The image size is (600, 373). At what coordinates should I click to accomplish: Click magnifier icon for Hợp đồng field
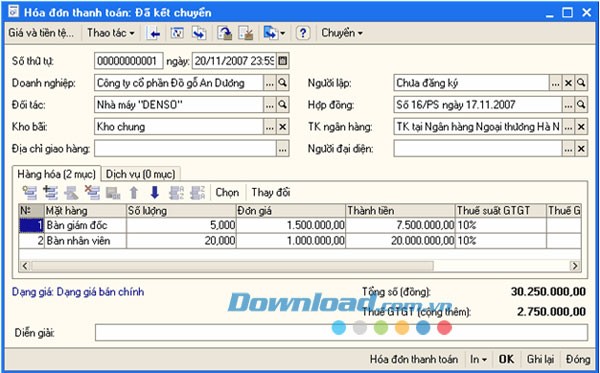(581, 105)
